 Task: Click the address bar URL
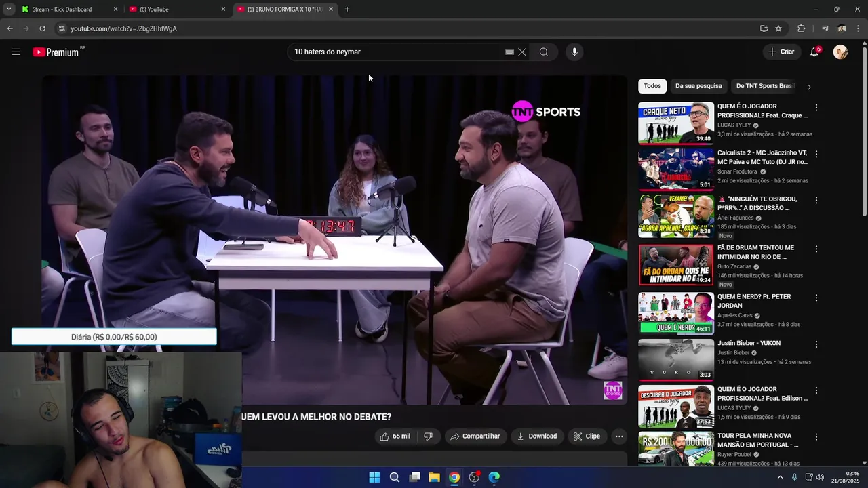click(x=124, y=28)
